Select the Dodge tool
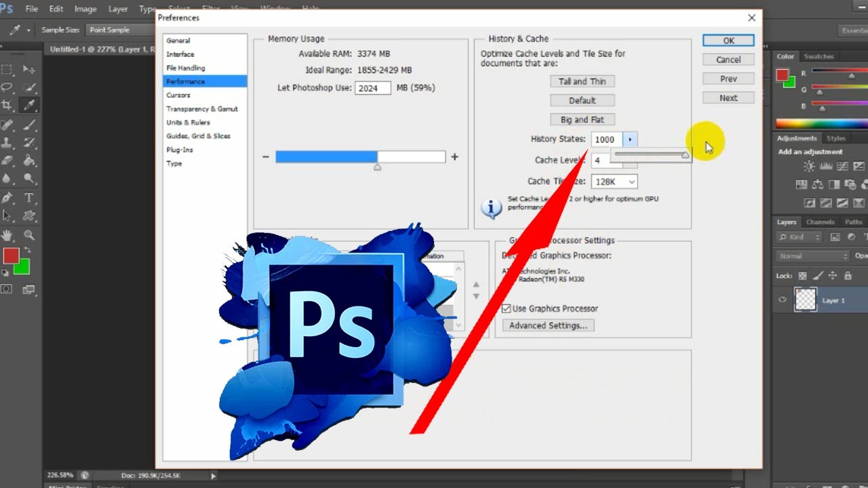The image size is (868, 488). pyautogui.click(x=29, y=178)
